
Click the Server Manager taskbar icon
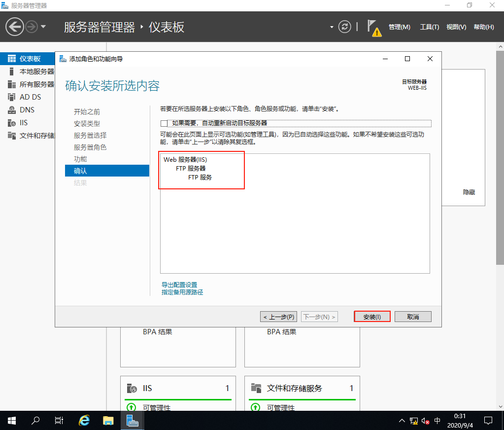click(132, 420)
